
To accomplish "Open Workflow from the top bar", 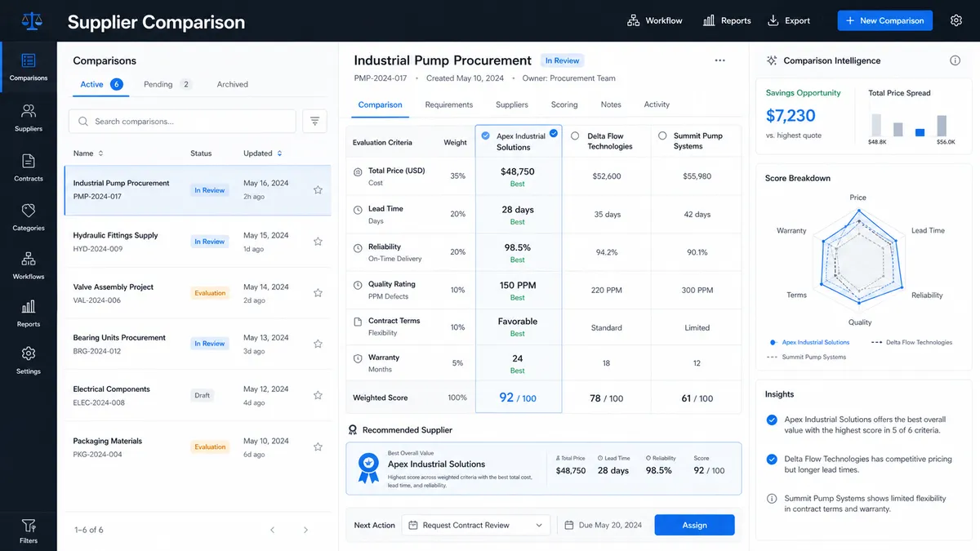I will (x=654, y=20).
